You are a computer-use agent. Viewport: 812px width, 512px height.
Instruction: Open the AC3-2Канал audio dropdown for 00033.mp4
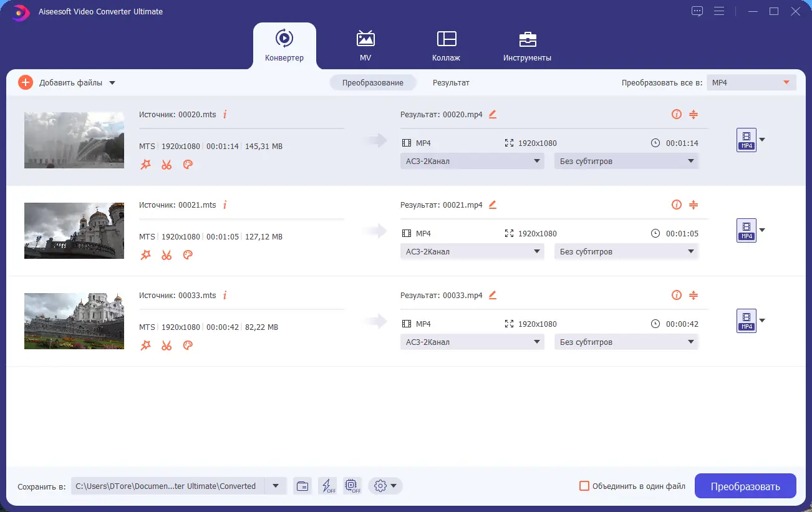coord(472,342)
